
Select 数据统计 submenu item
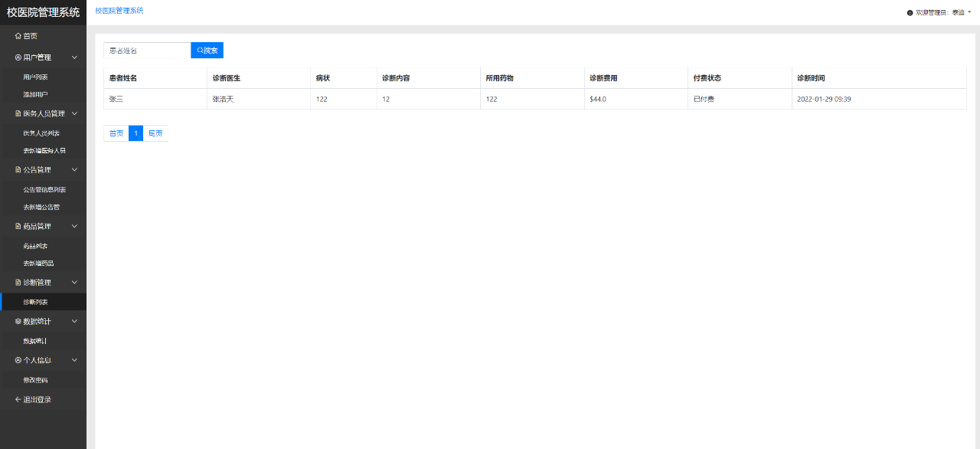35,341
